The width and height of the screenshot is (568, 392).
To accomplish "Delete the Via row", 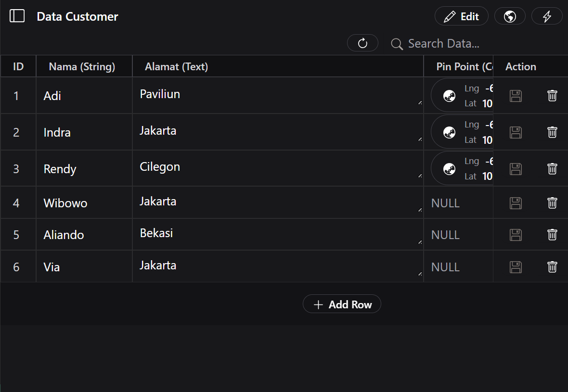I will tap(552, 267).
